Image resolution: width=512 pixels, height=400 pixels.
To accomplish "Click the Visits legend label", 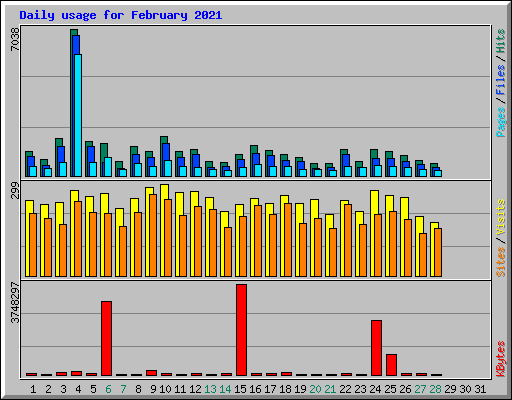I will point(501,217).
